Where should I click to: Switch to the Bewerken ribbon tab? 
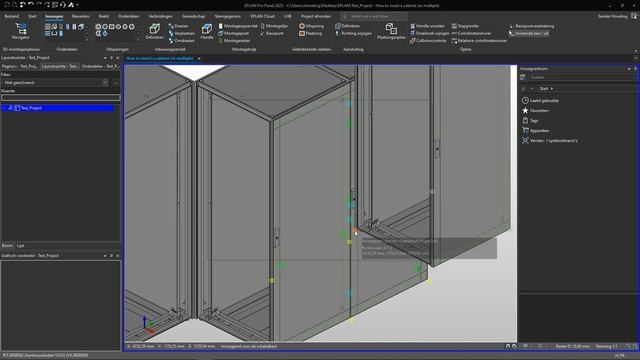click(x=80, y=16)
